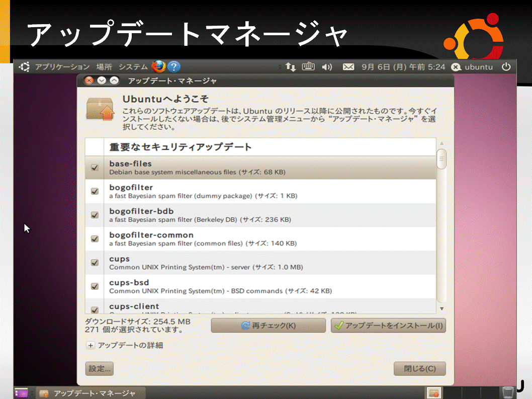The height and width of the screenshot is (399, 532).
Task: Click the update notification icon in bottom panel
Action: pos(434,393)
